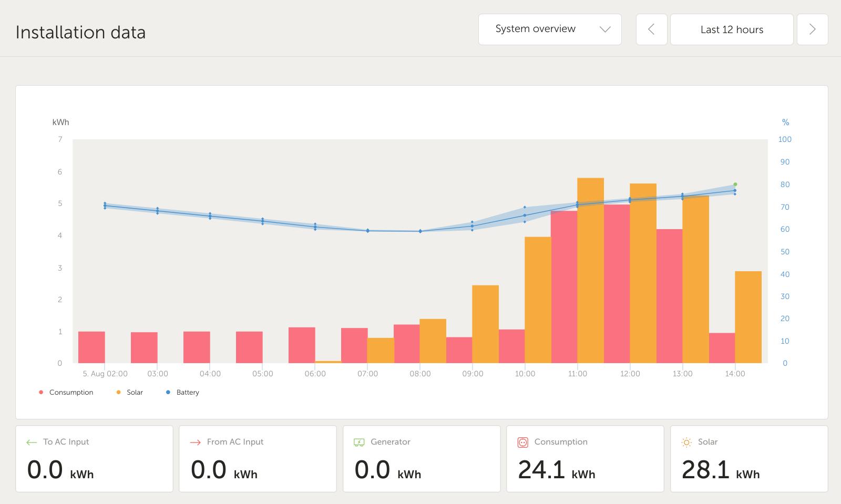
Task: Click the System overview chevron arrow
Action: point(605,29)
